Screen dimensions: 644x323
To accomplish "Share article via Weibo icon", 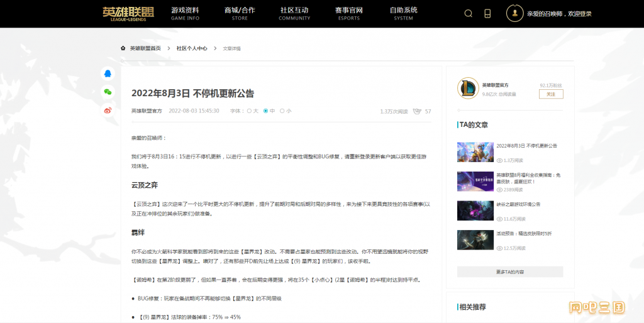I will (x=108, y=111).
